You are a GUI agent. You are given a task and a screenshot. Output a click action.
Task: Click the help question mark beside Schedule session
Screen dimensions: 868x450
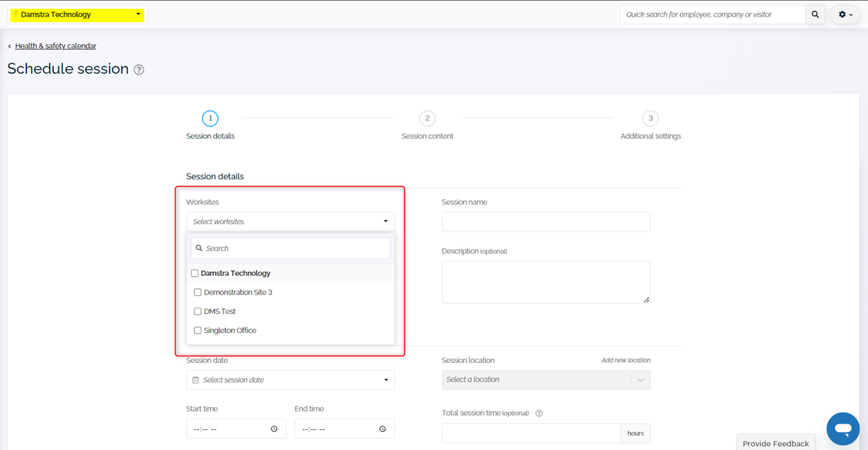[x=139, y=70]
